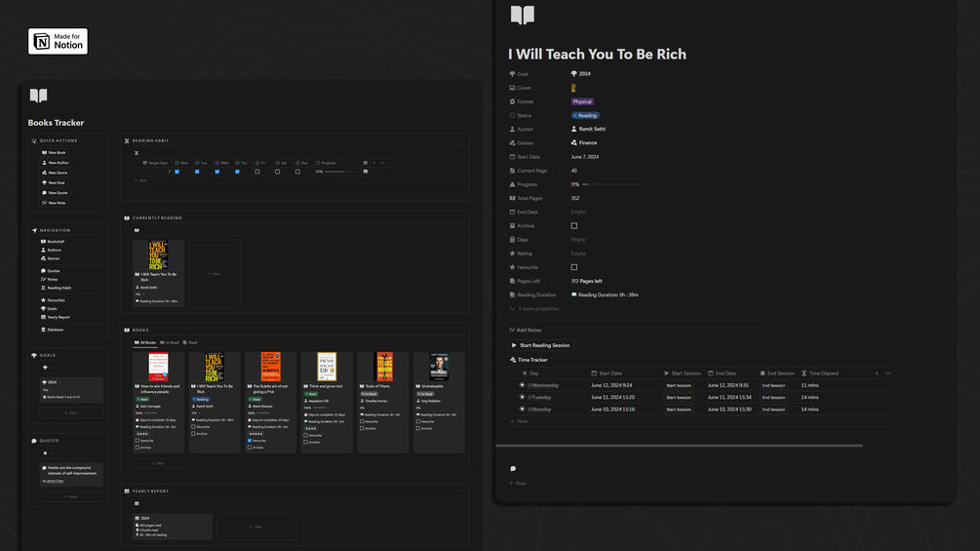Add new row below @Monday in Time Tracker
The width and height of the screenshot is (980, 551).
click(x=519, y=421)
